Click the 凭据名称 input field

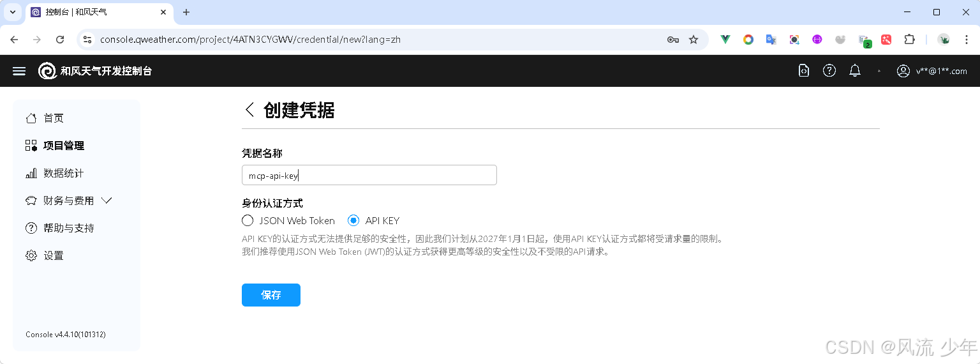click(x=369, y=175)
